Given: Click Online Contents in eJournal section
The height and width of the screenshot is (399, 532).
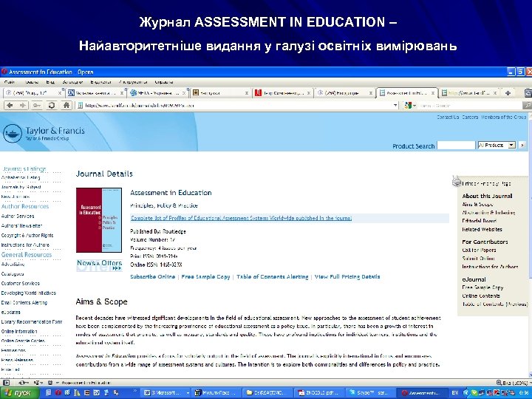Looking at the screenshot, I should pyautogui.click(x=481, y=296).
